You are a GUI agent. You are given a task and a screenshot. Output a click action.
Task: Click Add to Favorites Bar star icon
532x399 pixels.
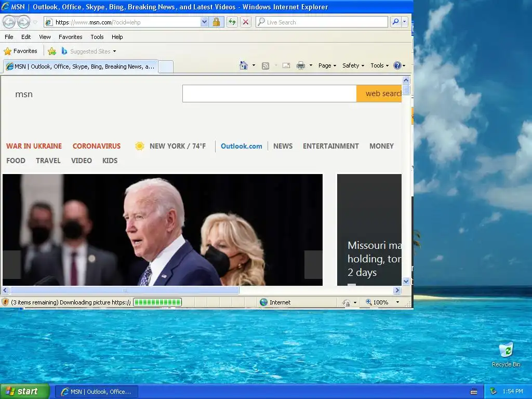pyautogui.click(x=52, y=51)
